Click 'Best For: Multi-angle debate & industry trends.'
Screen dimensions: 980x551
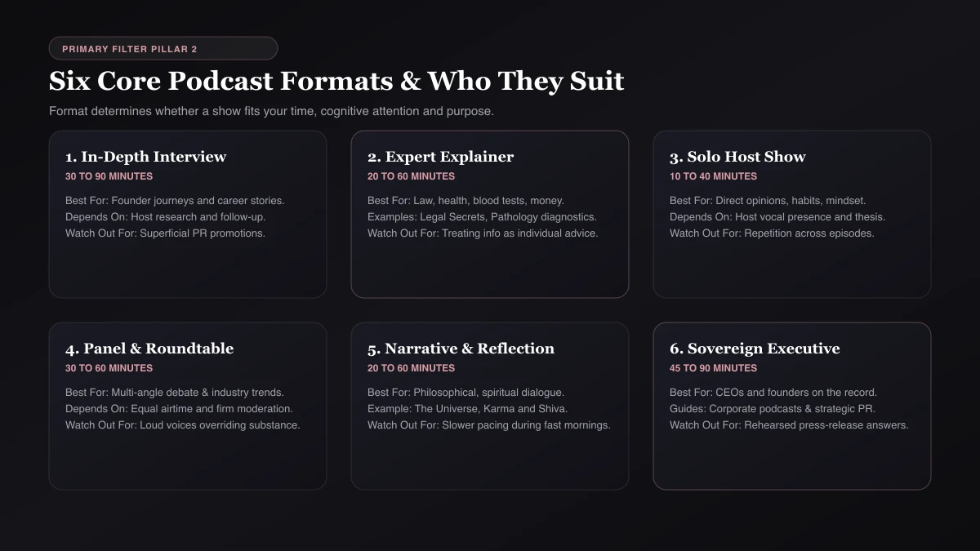175,393
